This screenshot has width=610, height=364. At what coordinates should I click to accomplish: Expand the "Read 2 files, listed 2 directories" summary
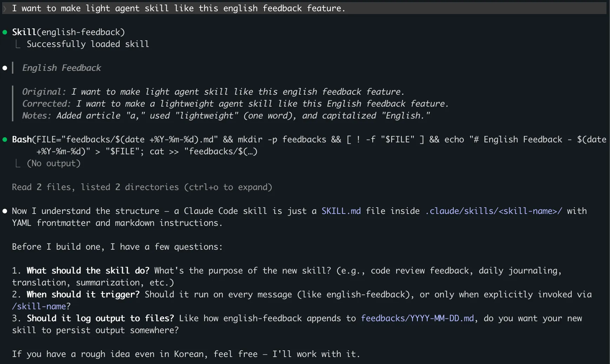[x=95, y=187]
